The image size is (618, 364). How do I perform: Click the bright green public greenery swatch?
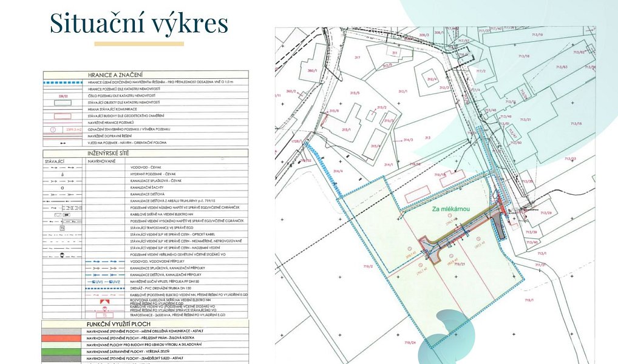[63, 351]
